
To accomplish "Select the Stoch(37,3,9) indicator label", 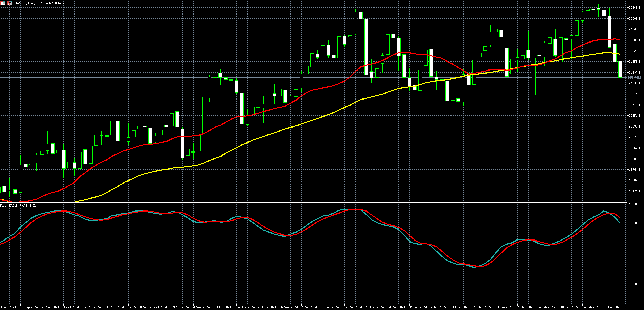I will [x=18, y=205].
